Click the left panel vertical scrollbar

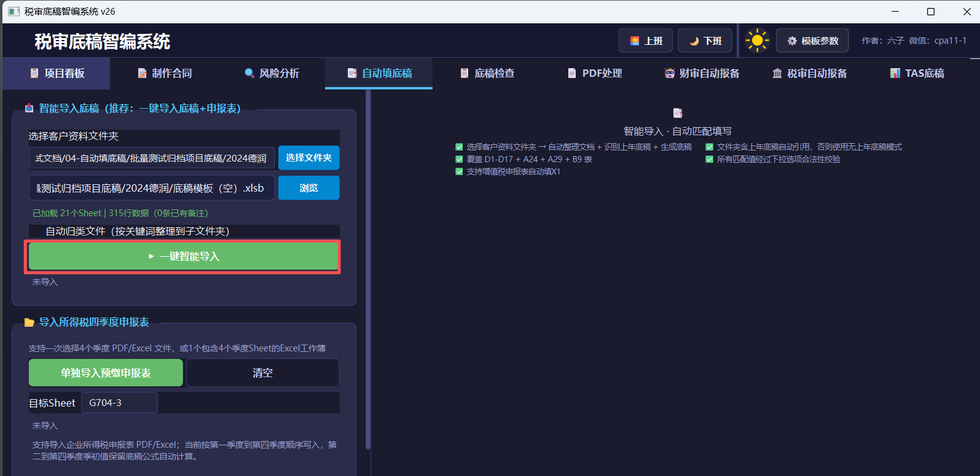tap(368, 270)
